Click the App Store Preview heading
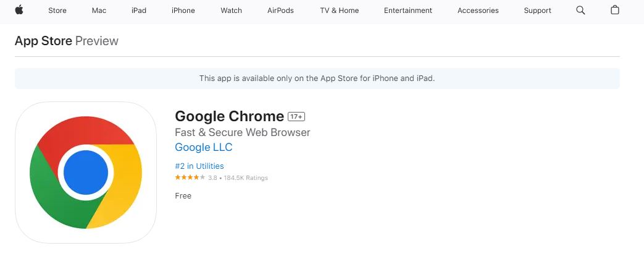 [67, 41]
